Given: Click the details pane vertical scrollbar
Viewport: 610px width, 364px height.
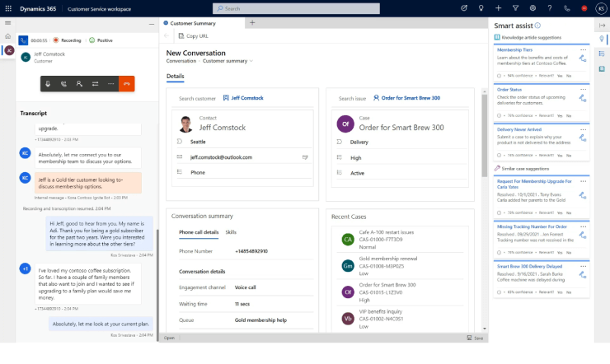Looking at the screenshot, I should click(x=485, y=136).
